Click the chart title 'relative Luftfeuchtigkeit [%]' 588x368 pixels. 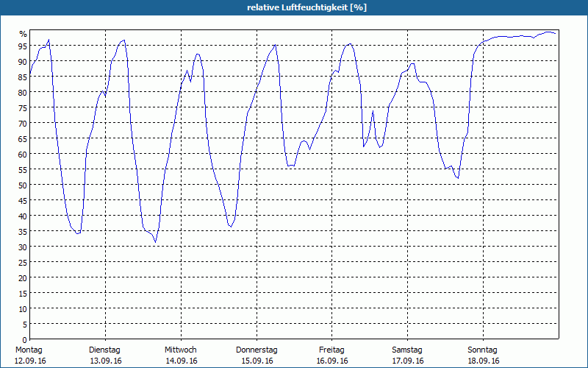[x=306, y=7]
